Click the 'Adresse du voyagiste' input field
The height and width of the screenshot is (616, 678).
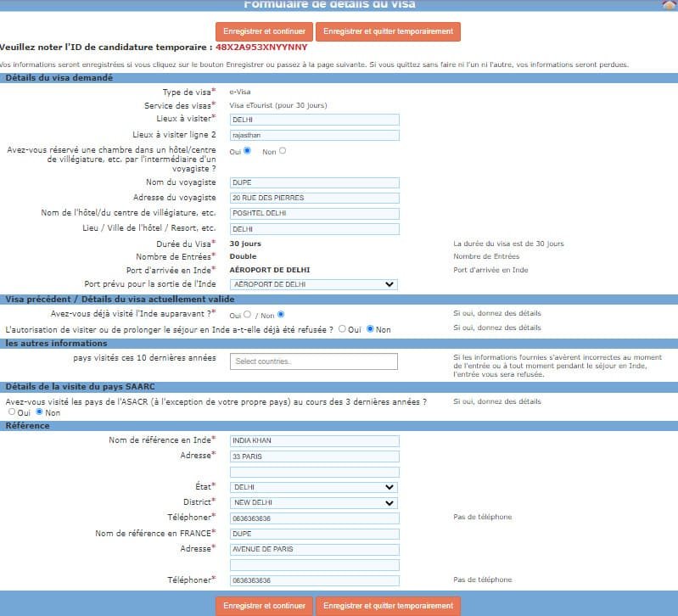click(x=315, y=198)
